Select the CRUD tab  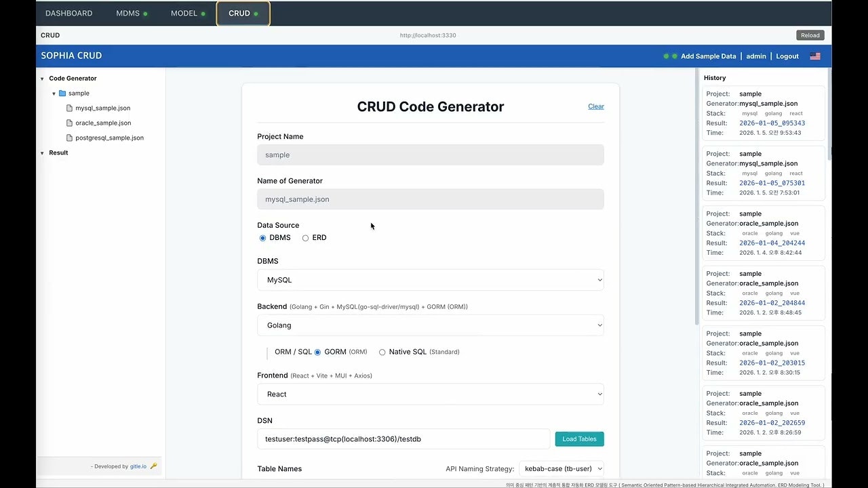pyautogui.click(x=243, y=14)
